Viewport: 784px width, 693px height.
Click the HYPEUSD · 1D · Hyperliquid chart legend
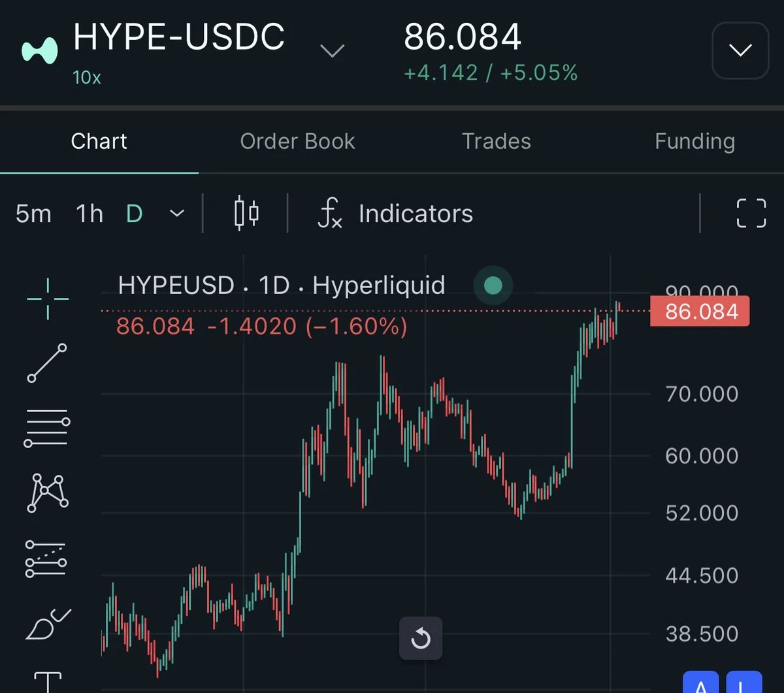coord(282,285)
